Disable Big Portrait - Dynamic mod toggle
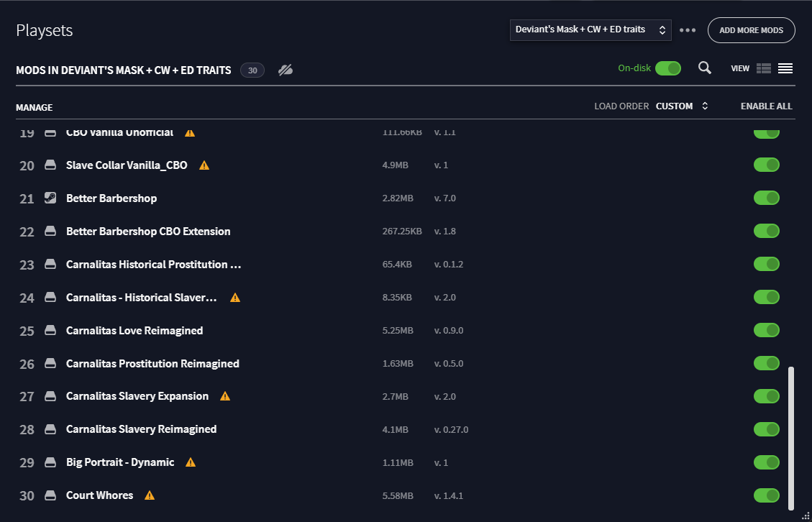Image resolution: width=812 pixels, height=522 pixels. point(767,462)
